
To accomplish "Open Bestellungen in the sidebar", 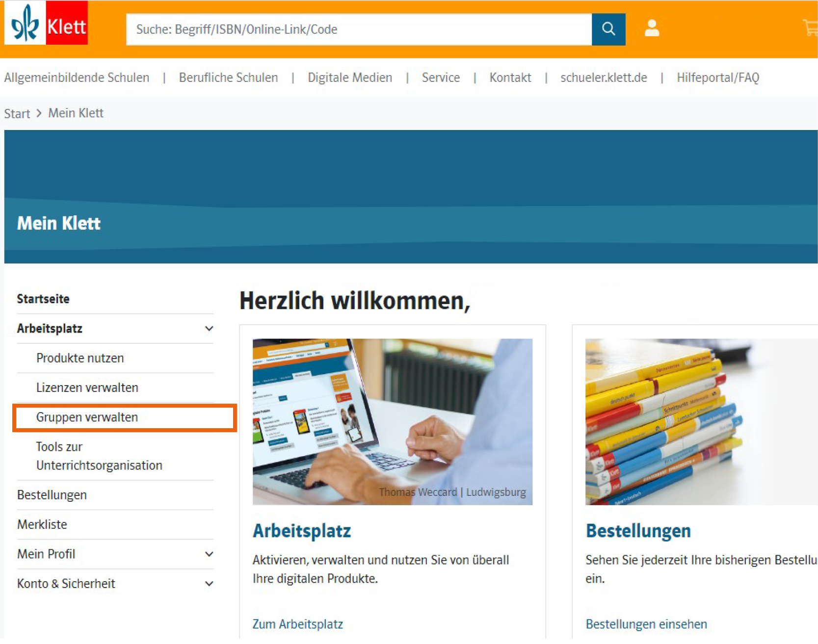I will (x=52, y=495).
